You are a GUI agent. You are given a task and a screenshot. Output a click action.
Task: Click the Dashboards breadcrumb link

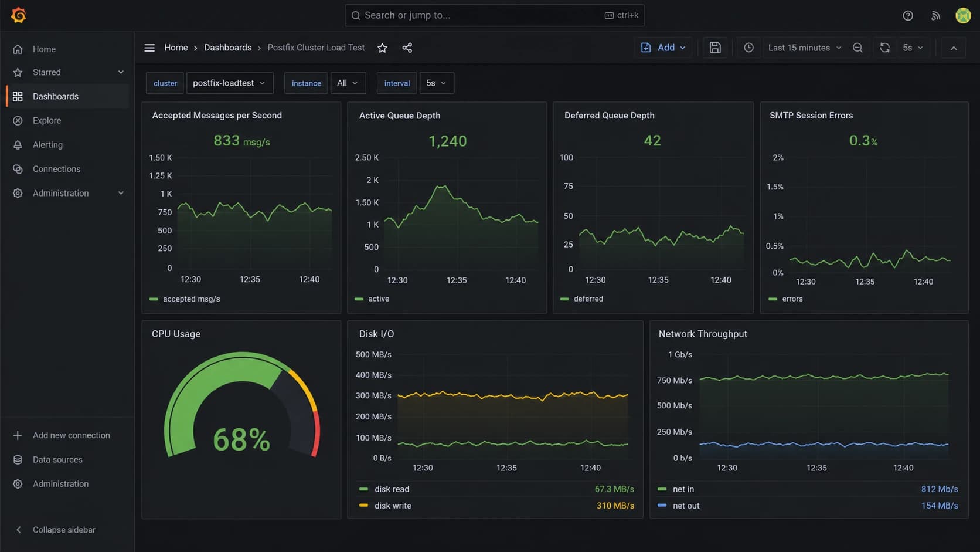pyautogui.click(x=227, y=48)
